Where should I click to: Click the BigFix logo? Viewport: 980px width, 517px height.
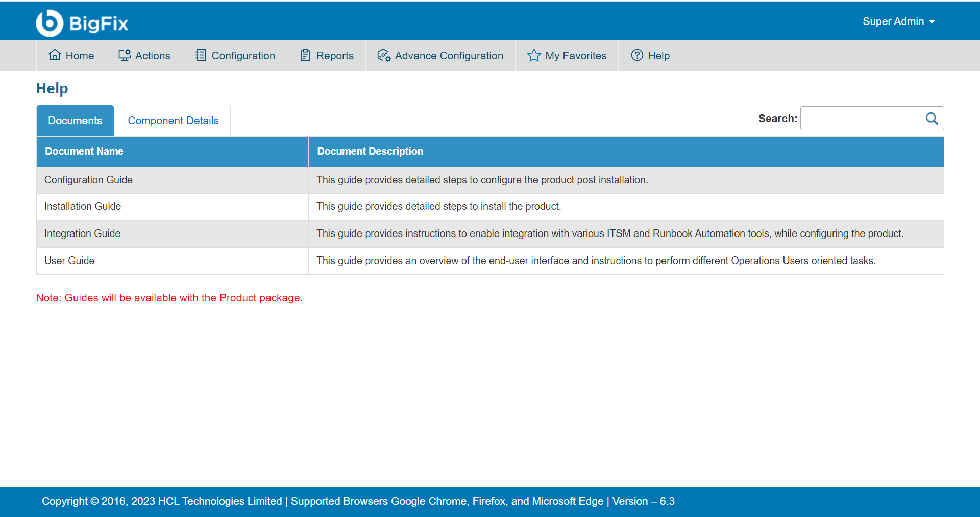pos(82,23)
